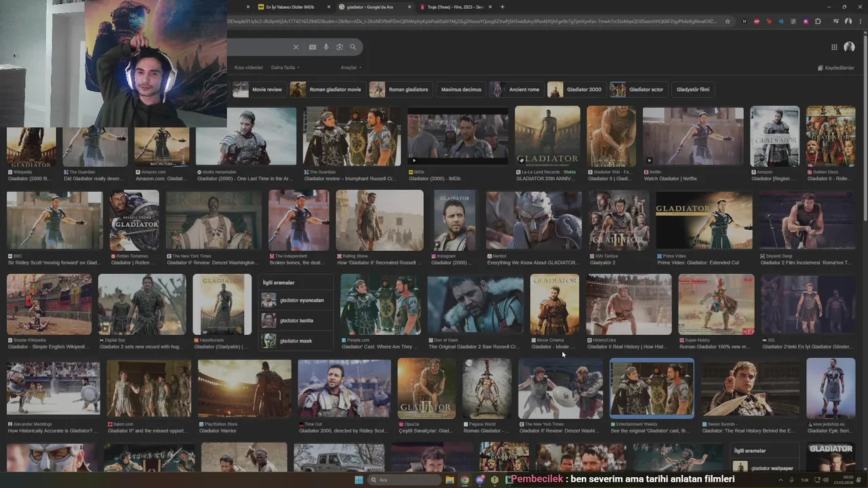
Task: Open the on-screen keyboard in search bar
Action: click(312, 47)
